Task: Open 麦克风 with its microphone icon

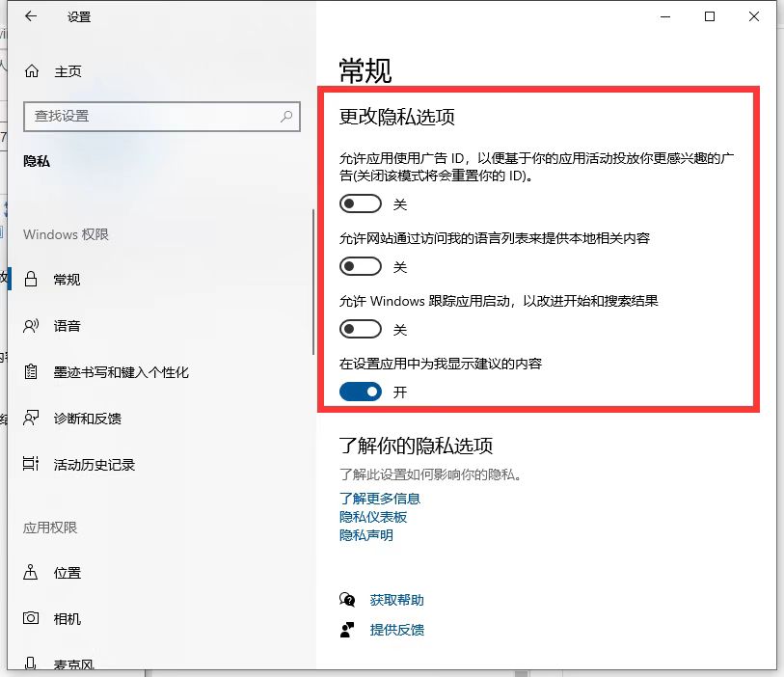Action: coord(30,663)
